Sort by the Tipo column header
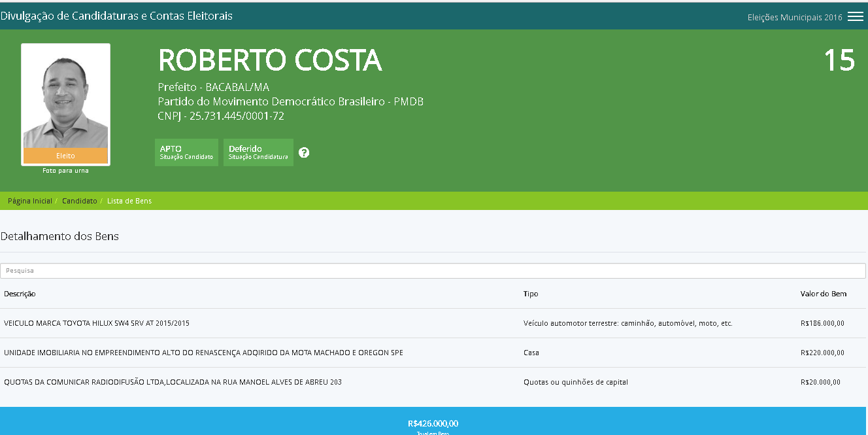 [531, 294]
